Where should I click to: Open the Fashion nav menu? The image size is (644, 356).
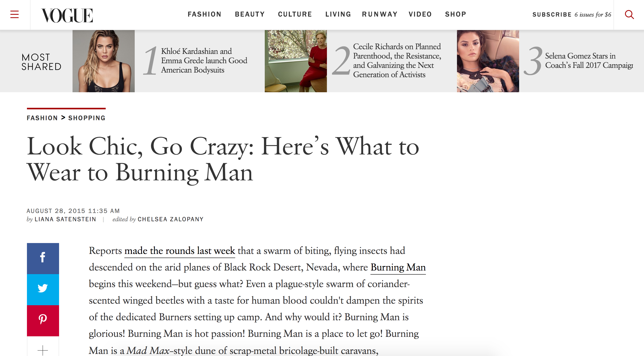204,14
